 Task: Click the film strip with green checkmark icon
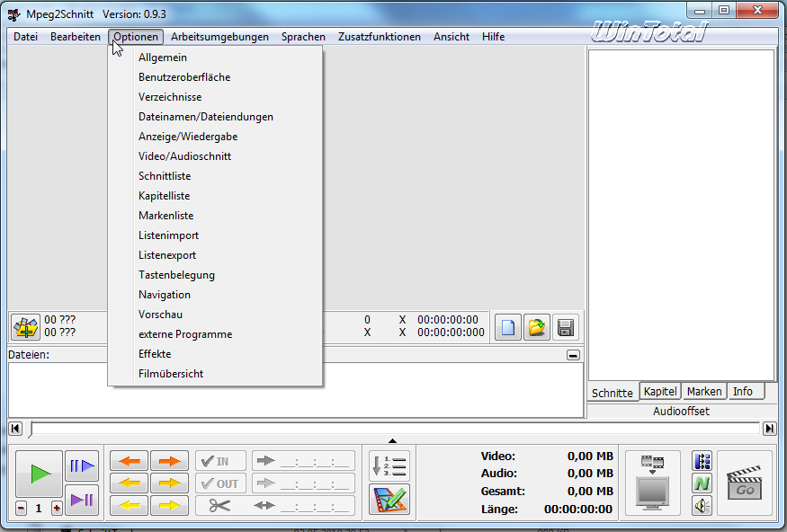pyautogui.click(x=389, y=500)
